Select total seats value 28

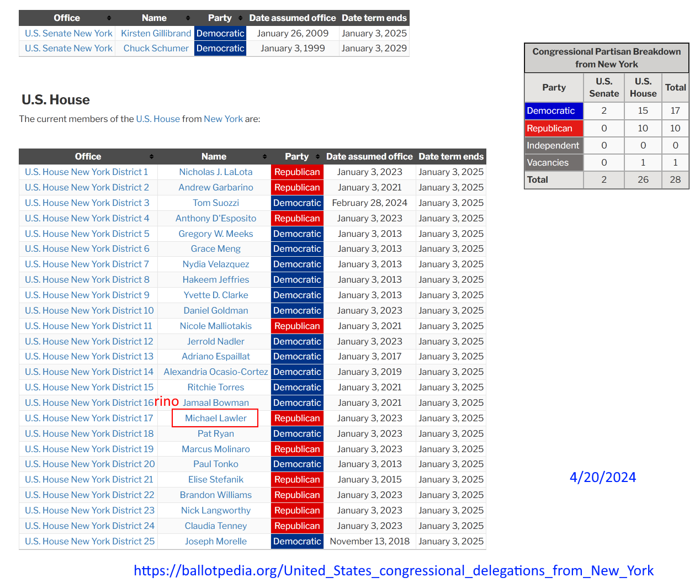(x=675, y=180)
